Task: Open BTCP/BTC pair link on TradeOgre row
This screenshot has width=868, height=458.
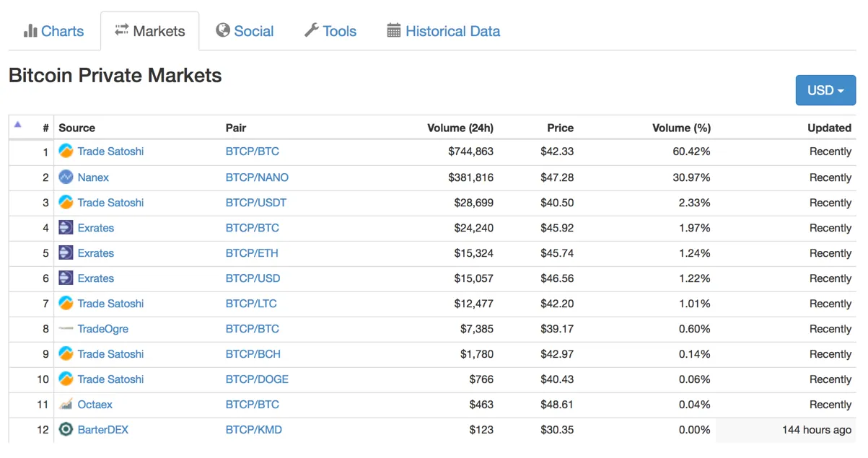Action: pos(253,329)
